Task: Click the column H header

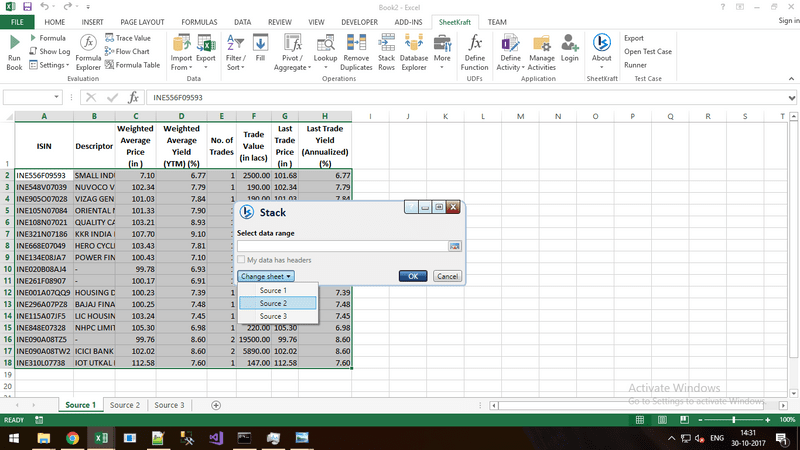Action: click(325, 116)
